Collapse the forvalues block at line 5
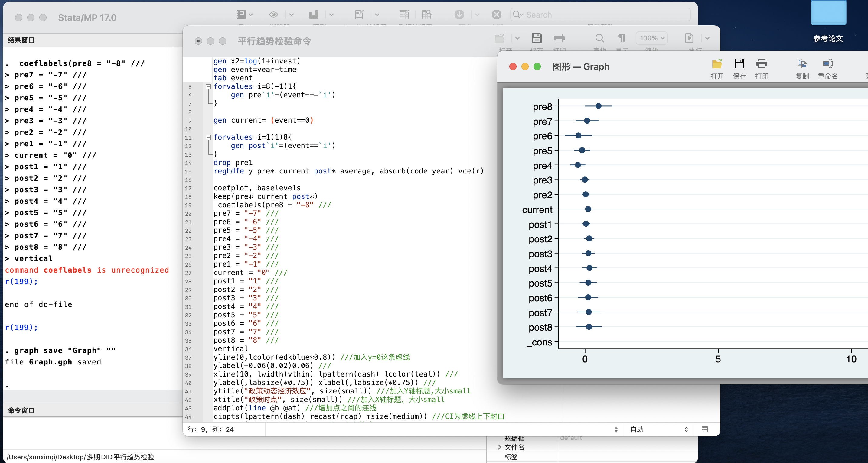The height and width of the screenshot is (463, 868). coord(208,86)
